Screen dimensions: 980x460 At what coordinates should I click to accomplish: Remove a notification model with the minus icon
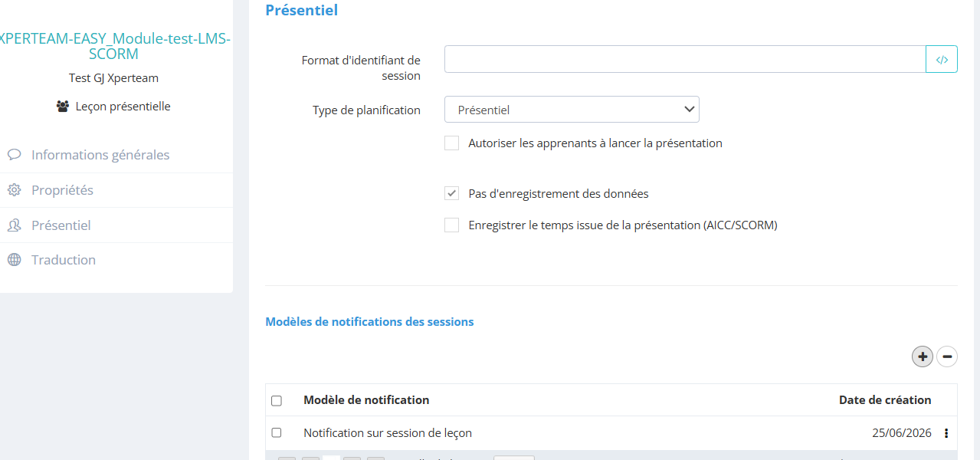[947, 356]
